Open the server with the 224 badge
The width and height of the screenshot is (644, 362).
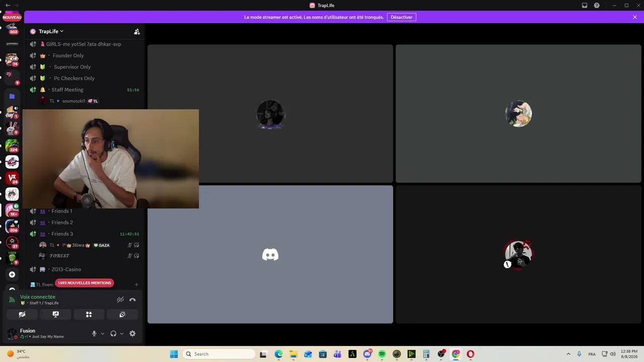coord(12,146)
